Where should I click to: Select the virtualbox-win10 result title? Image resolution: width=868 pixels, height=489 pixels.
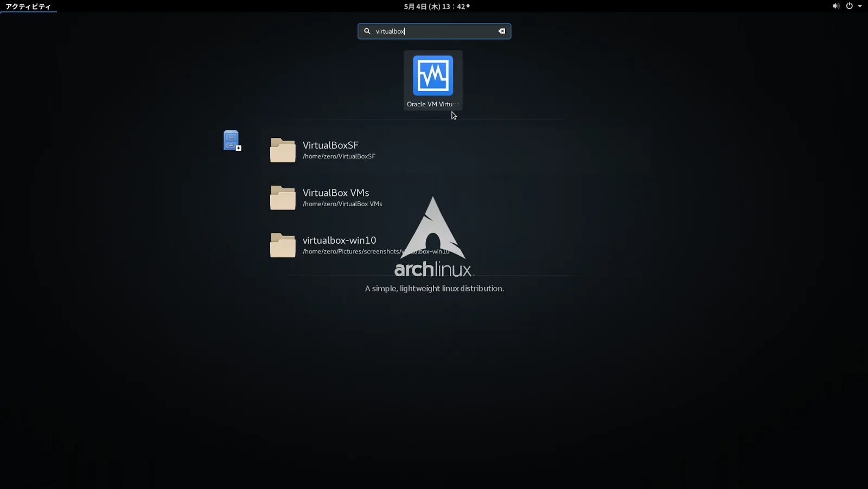339,240
